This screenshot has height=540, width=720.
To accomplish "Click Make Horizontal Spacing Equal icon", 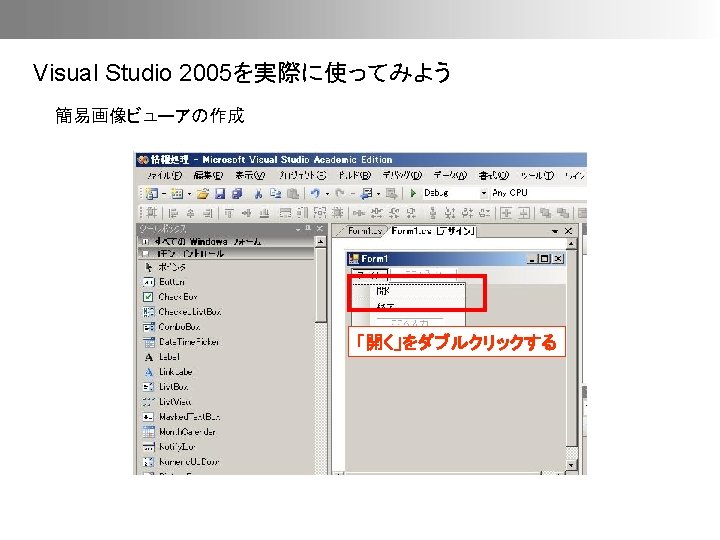I will click(359, 213).
